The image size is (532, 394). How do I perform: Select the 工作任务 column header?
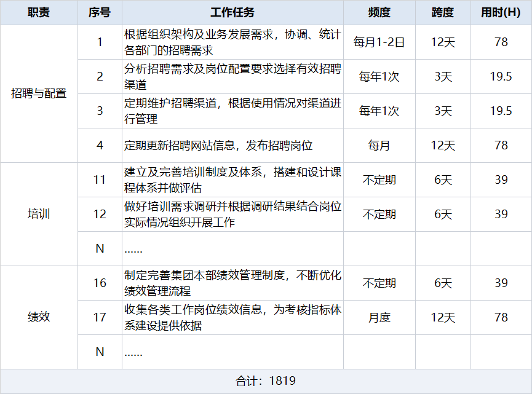pyautogui.click(x=232, y=12)
